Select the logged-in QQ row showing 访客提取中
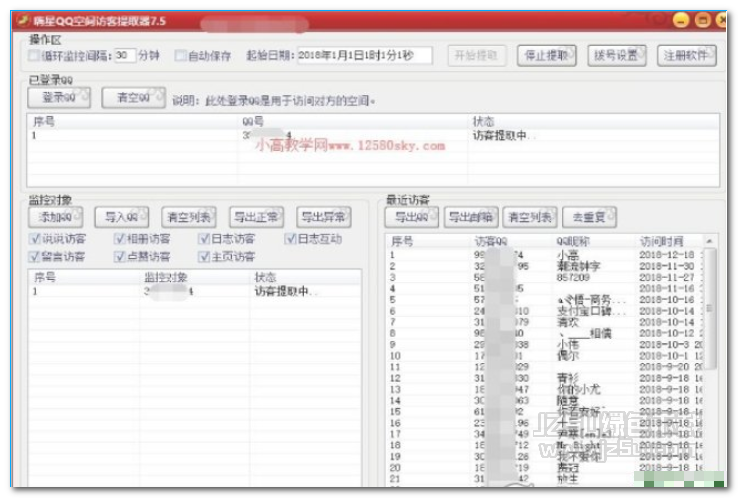 373,136
